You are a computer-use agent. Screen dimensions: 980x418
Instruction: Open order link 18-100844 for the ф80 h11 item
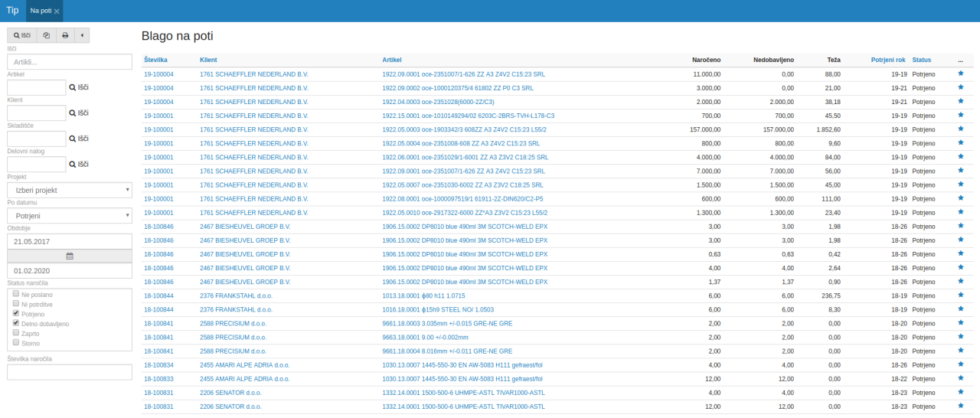point(158,296)
